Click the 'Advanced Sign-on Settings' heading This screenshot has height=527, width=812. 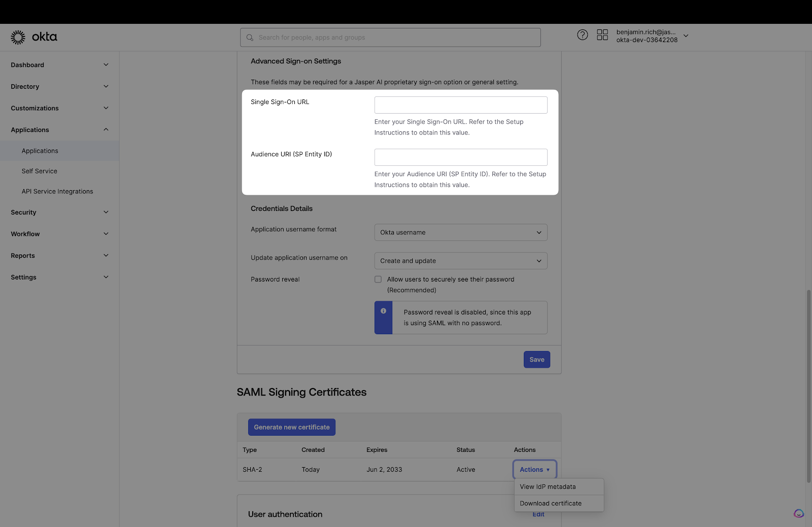tap(296, 61)
